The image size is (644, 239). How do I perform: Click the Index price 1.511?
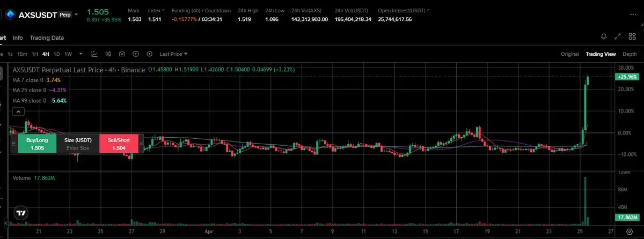154,19
